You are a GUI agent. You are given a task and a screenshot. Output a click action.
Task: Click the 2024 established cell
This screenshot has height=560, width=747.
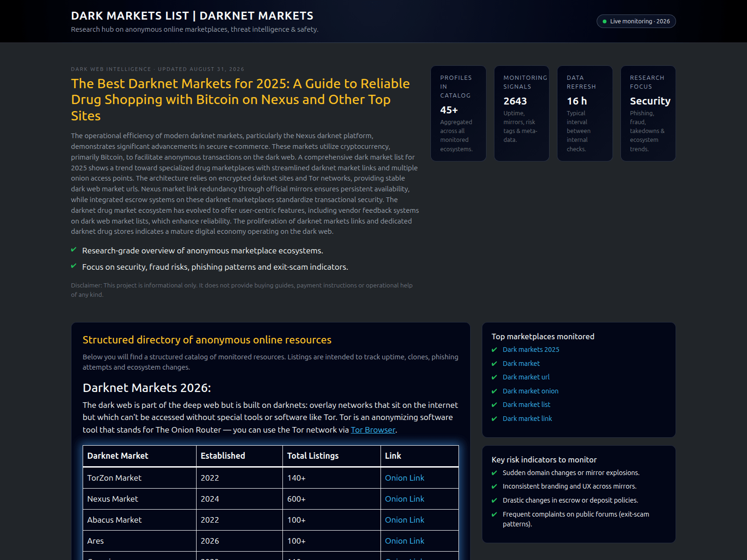pos(240,499)
